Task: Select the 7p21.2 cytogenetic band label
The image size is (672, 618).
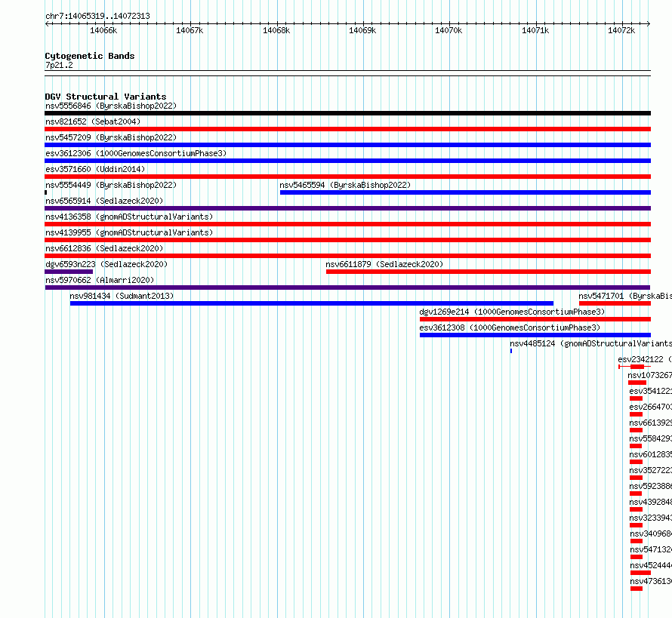Action: (59, 65)
